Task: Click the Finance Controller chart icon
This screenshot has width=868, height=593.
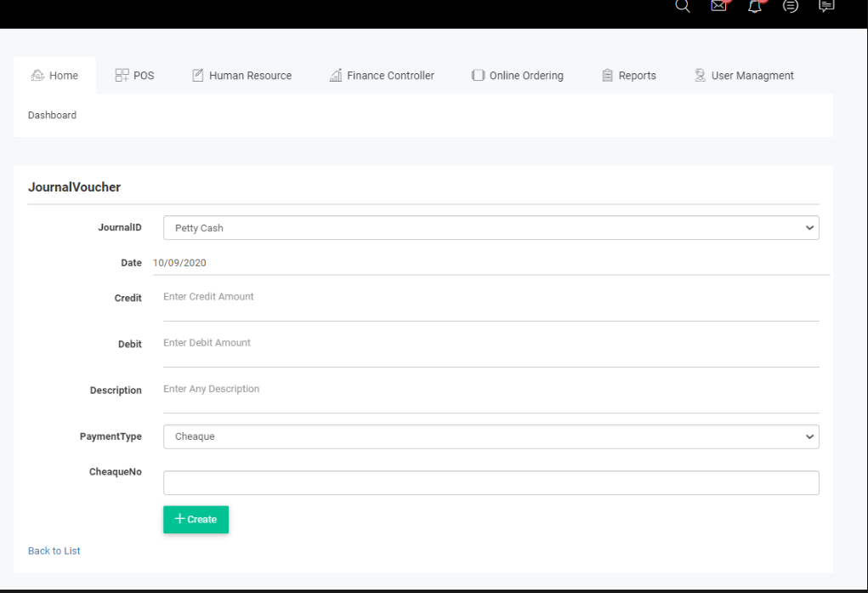Action: point(336,76)
